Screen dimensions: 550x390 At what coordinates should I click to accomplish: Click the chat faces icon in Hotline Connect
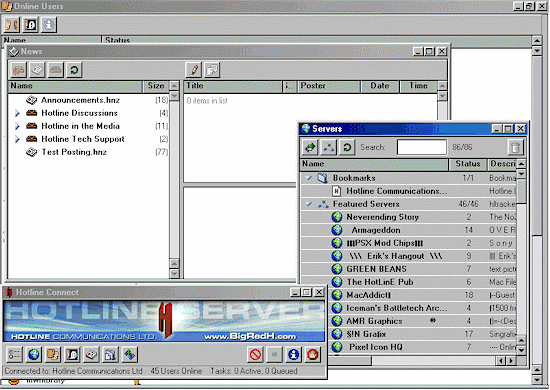[53, 355]
